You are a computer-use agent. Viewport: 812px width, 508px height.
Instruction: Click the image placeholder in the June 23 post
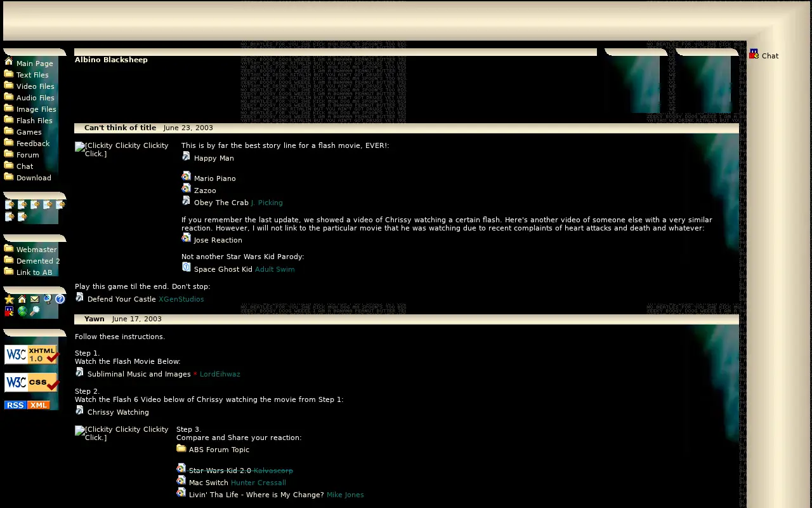122,150
